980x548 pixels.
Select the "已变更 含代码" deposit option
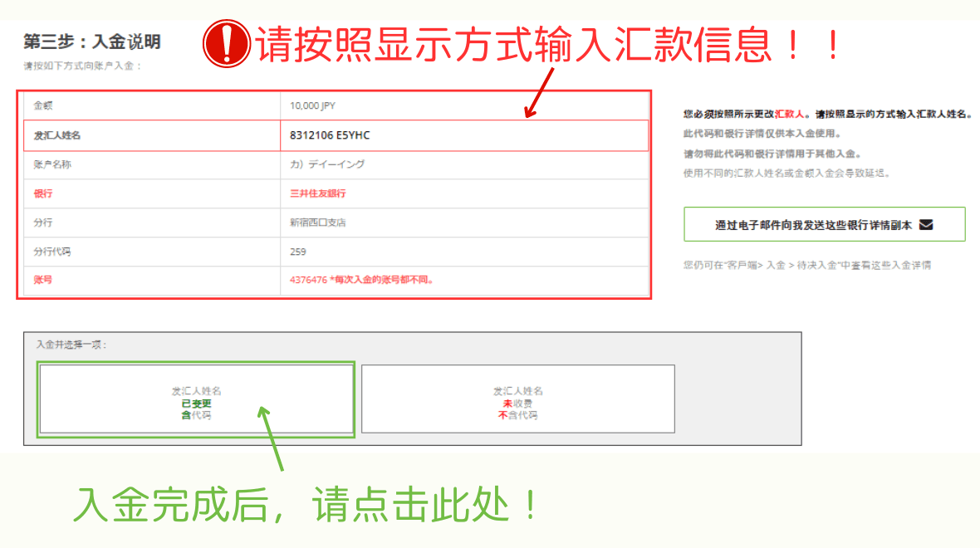195,399
